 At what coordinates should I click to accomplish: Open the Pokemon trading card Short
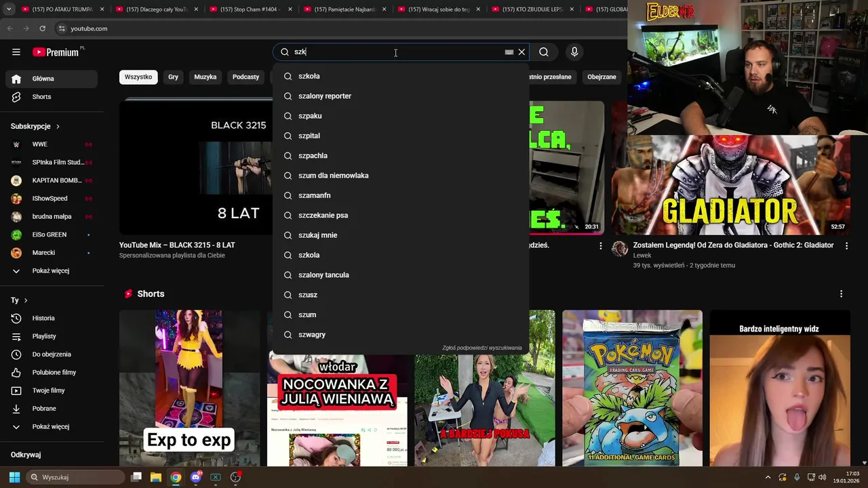pyautogui.click(x=632, y=388)
